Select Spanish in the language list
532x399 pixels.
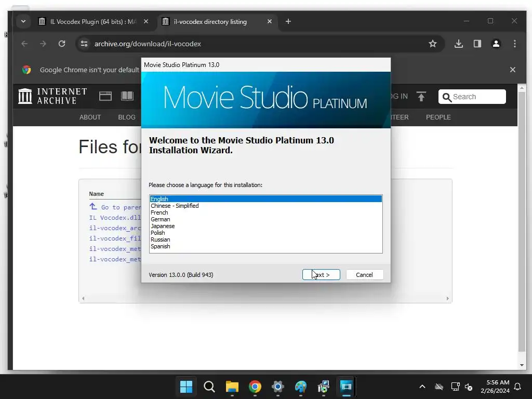[265, 246]
